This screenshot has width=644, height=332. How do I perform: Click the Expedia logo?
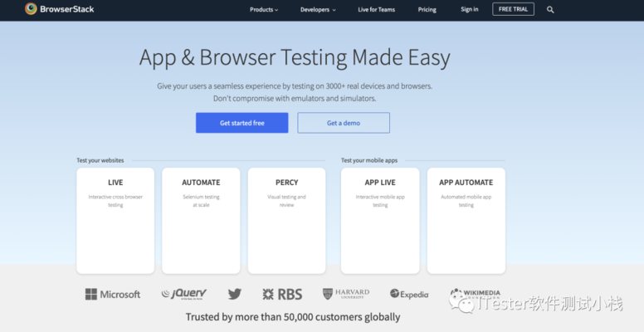[409, 294]
